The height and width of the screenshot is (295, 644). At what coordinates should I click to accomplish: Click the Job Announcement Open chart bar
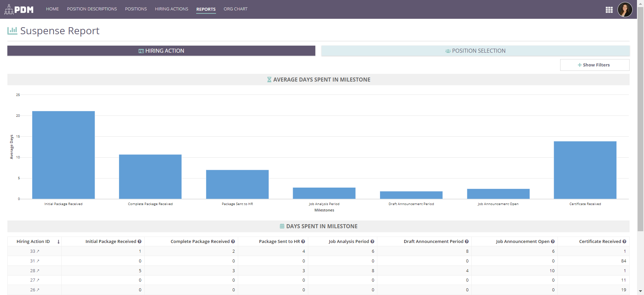498,194
